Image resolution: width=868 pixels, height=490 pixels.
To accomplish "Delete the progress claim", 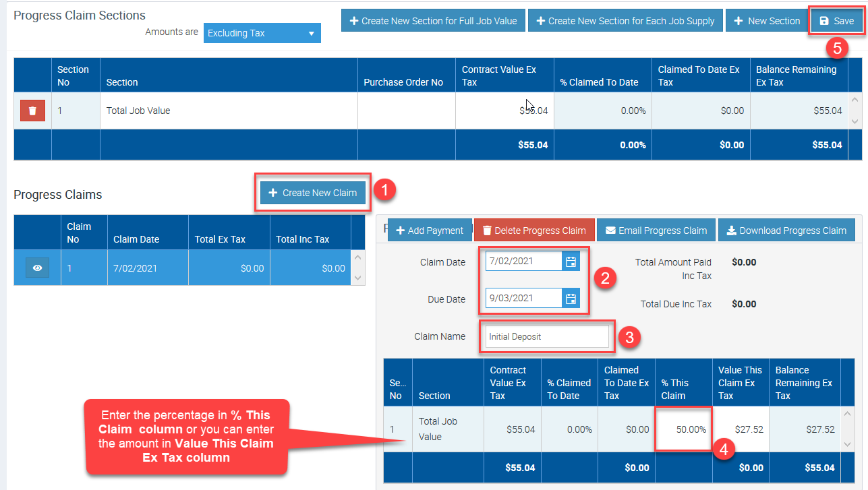I will [x=533, y=231].
